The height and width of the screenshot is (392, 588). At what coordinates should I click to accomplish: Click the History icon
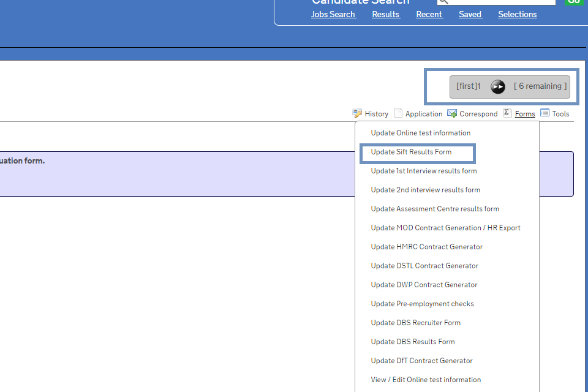(357, 113)
